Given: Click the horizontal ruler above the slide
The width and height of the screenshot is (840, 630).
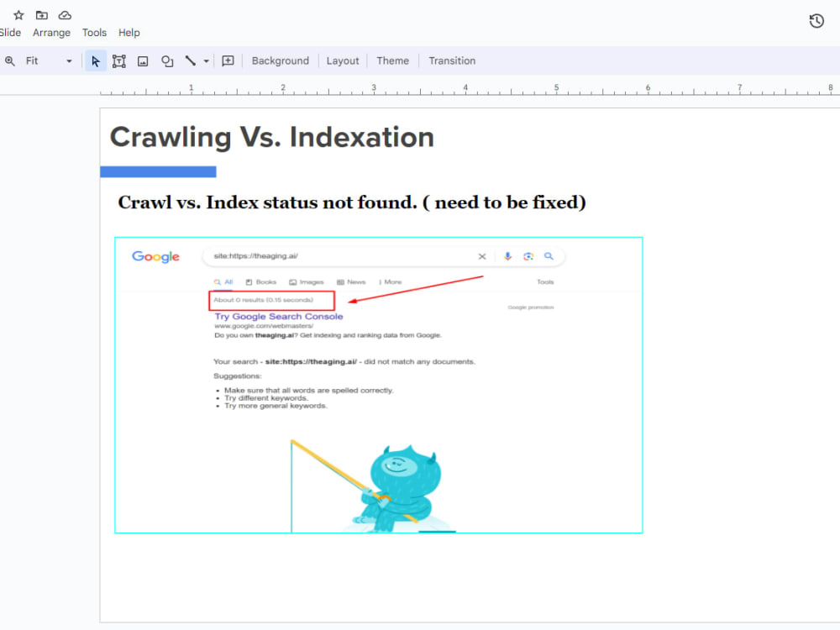Looking at the screenshot, I should [x=470, y=88].
